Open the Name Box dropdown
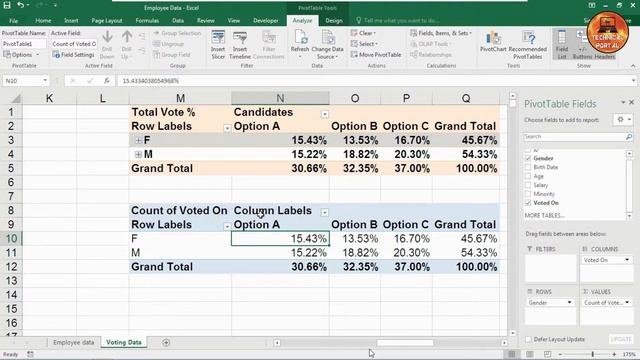640x360 pixels. pos(45,81)
